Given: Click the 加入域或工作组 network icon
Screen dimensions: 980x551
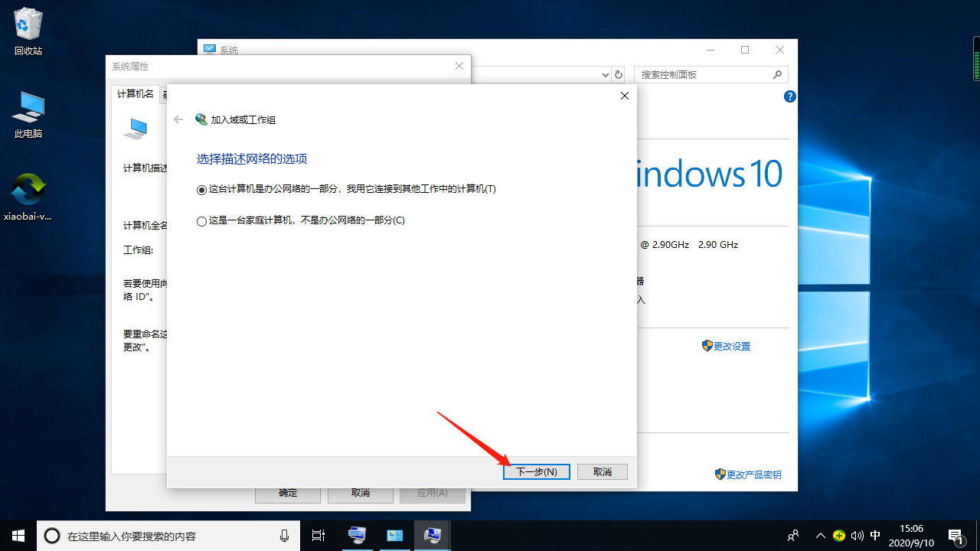Looking at the screenshot, I should point(201,119).
